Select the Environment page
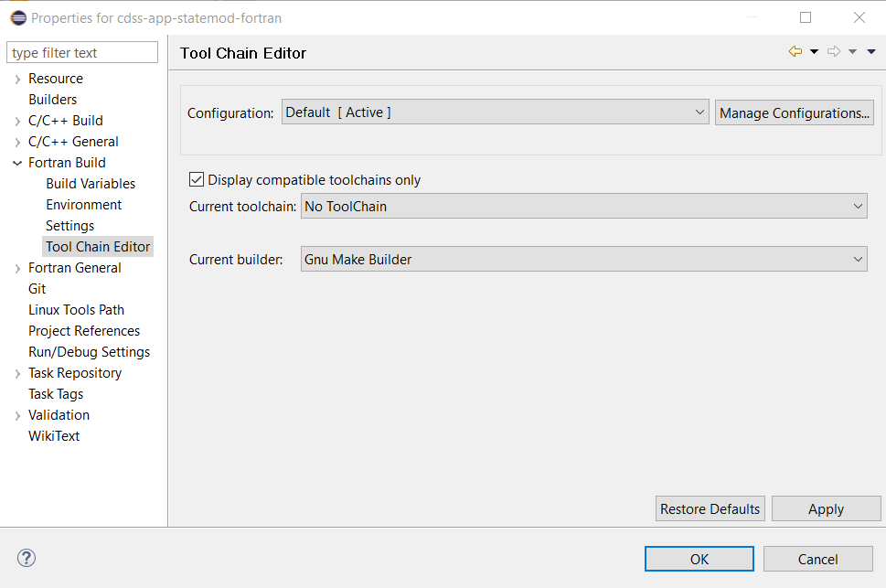Image resolution: width=886 pixels, height=588 pixels. point(83,205)
